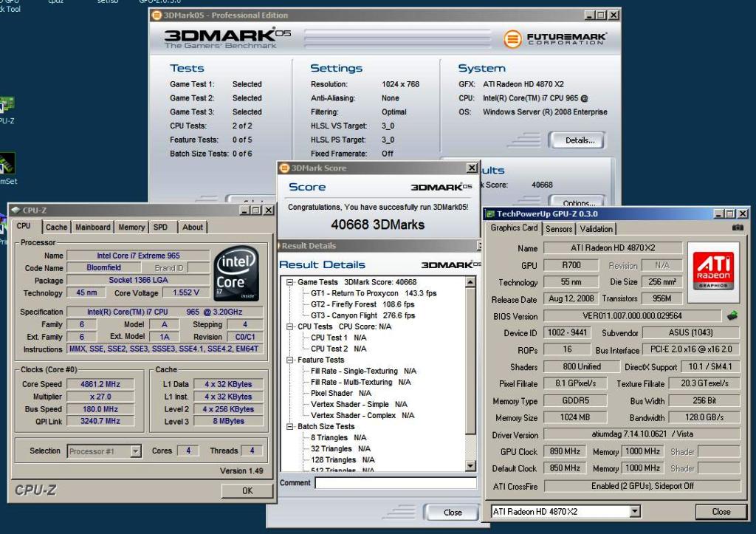Select Fill Rate - Multi-Texturing row
Screen dimensions: 756x534
coord(360,382)
